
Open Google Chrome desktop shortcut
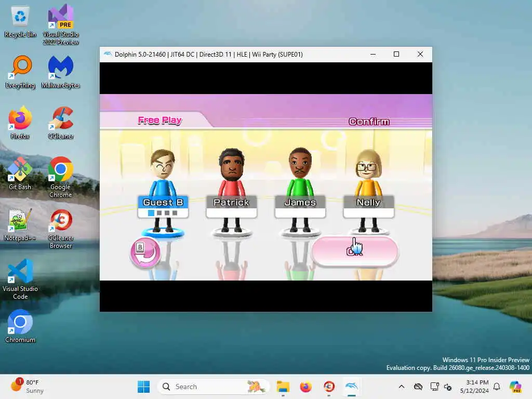tap(61, 177)
